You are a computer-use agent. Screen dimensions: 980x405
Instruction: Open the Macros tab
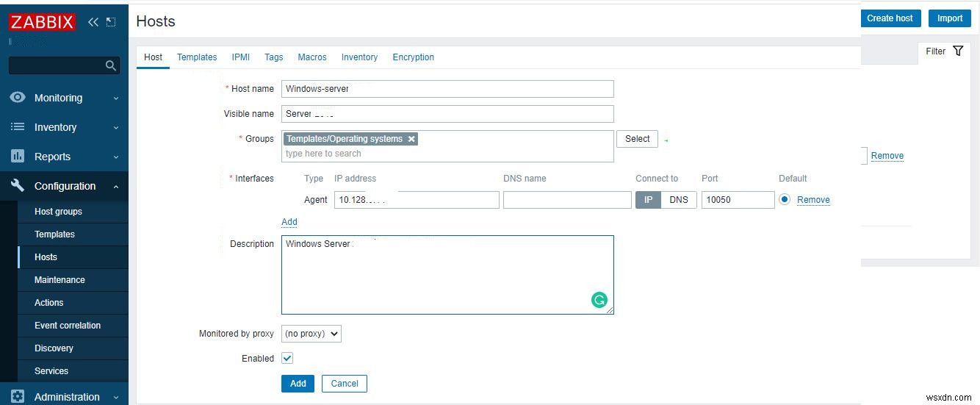pos(312,57)
